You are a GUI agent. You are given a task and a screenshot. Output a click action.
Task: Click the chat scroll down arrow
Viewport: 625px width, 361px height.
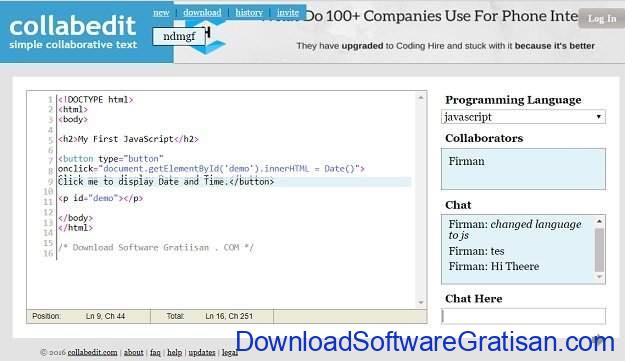(599, 277)
